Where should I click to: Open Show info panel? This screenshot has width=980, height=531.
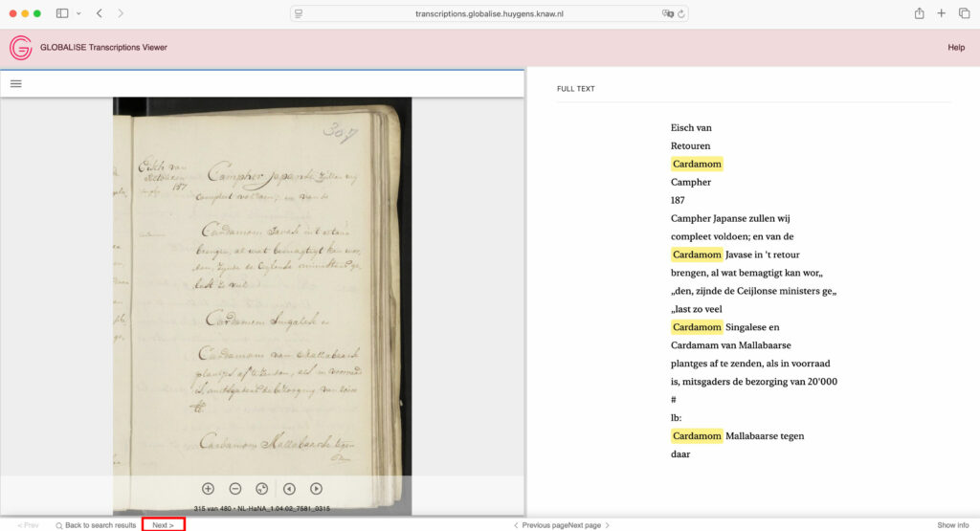coord(952,525)
